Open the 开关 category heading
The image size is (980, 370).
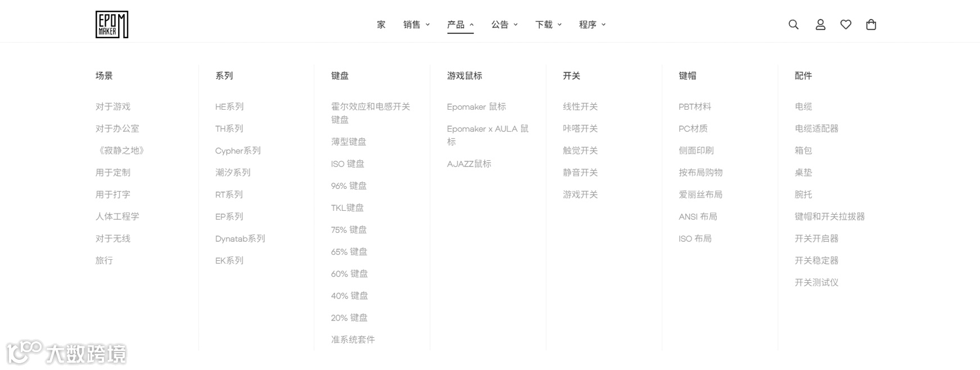[x=571, y=76]
